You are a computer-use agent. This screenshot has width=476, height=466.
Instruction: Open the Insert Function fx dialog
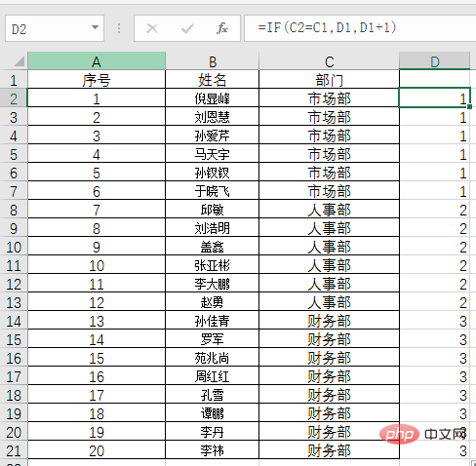tap(222, 28)
